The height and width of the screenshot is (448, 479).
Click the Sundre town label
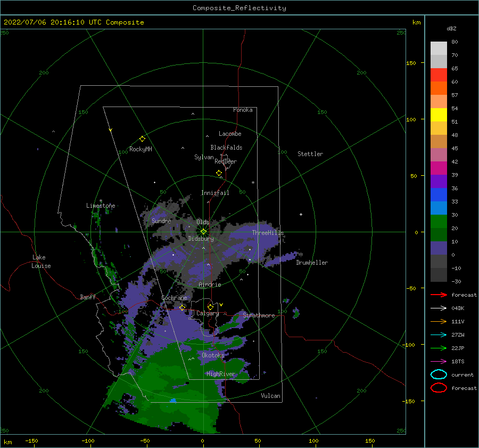click(161, 221)
